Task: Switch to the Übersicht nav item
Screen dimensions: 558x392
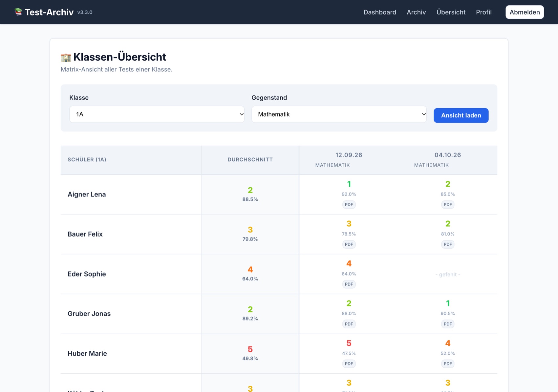Action: point(451,12)
